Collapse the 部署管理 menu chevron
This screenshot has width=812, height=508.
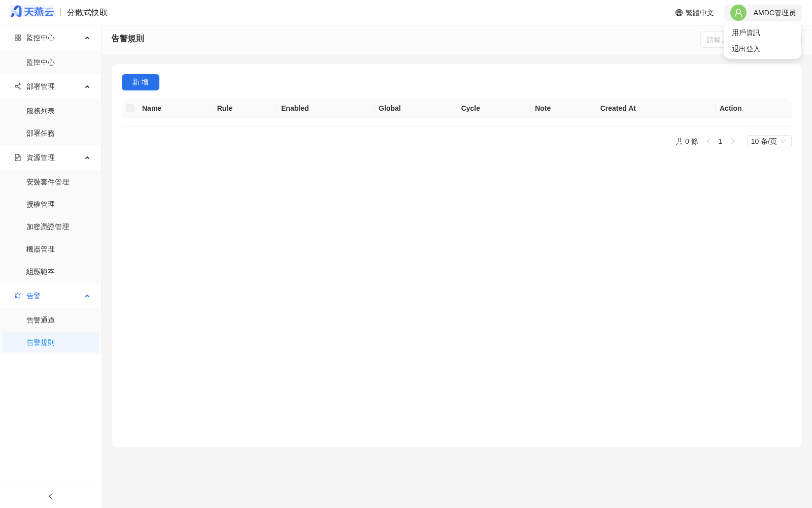point(87,87)
